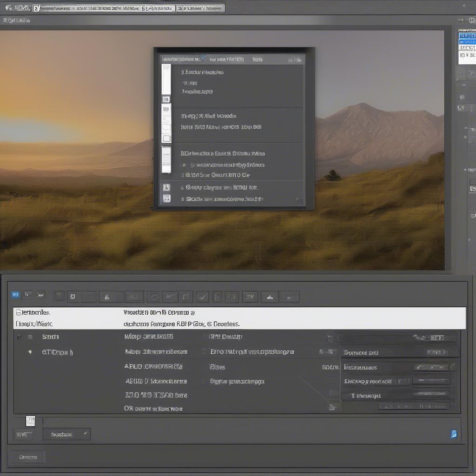Select the second white highlighted row in lower panel
This screenshot has height=476, width=476.
coord(239,324)
